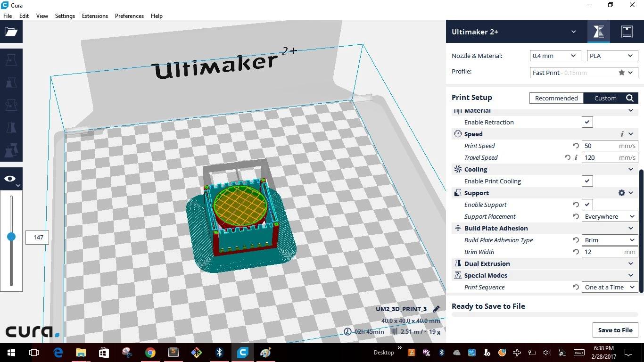Reset Travel Speed to its default value
The image size is (644, 362).
pyautogui.click(x=567, y=158)
